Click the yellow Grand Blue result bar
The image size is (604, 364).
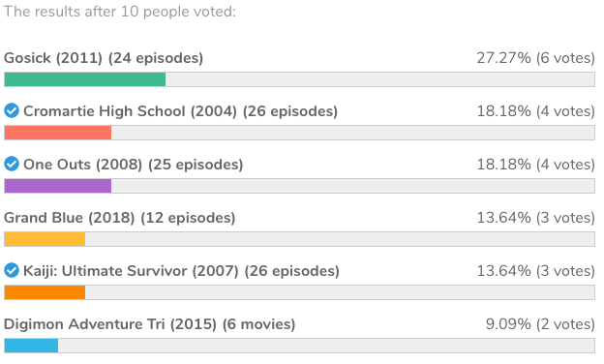[x=45, y=239]
